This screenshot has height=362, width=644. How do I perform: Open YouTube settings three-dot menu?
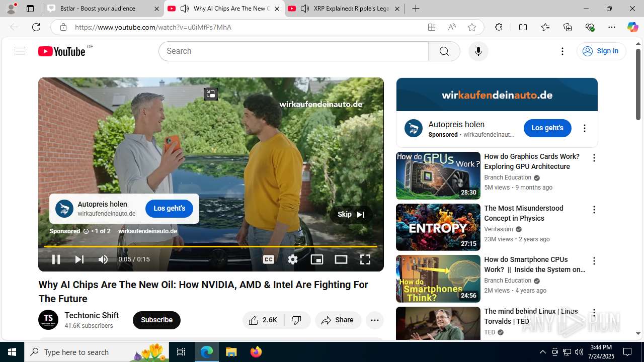pos(562,51)
